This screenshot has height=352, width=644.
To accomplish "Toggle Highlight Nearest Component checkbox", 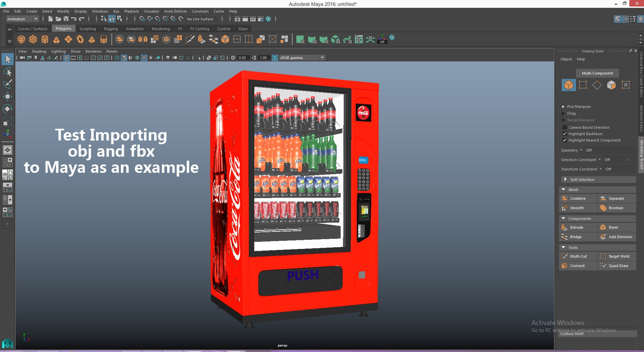I will pyautogui.click(x=565, y=140).
